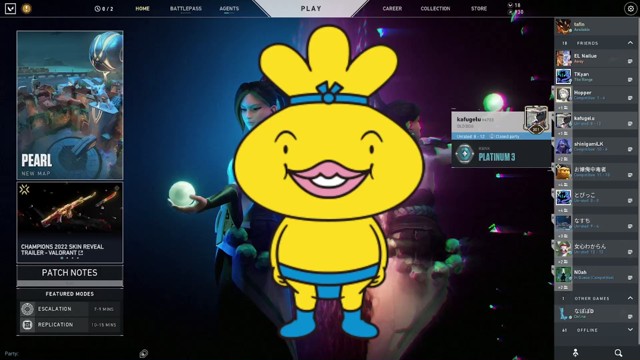Click EL Nellue's avatar

tap(563, 58)
